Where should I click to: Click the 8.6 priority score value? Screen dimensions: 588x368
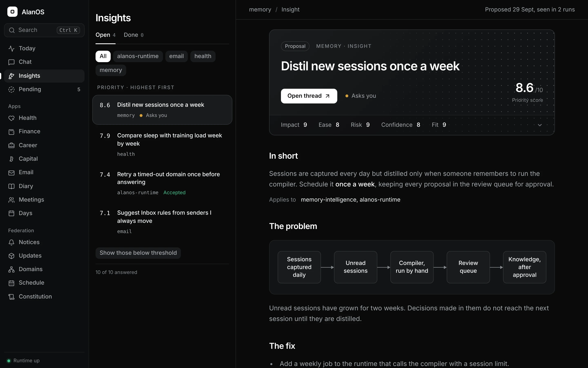point(525,88)
